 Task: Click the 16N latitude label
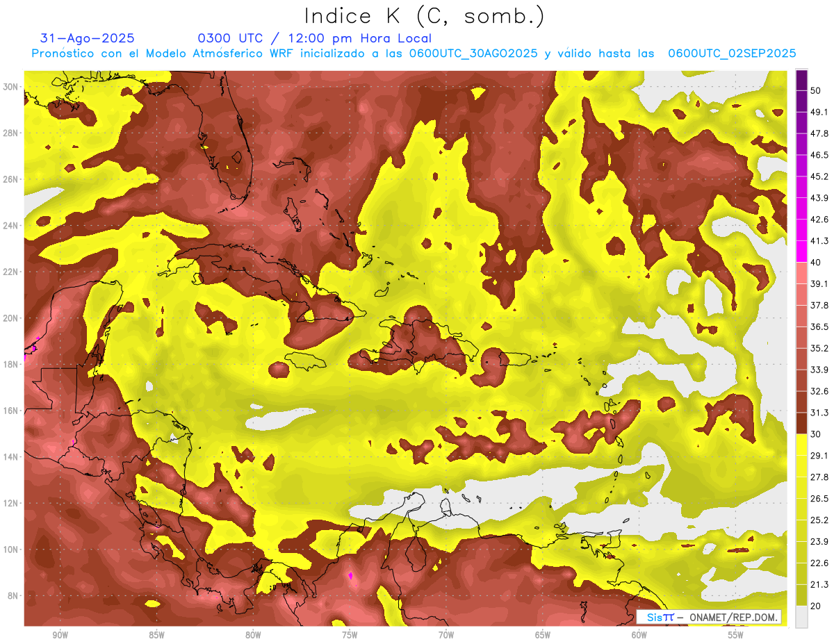(x=10, y=411)
